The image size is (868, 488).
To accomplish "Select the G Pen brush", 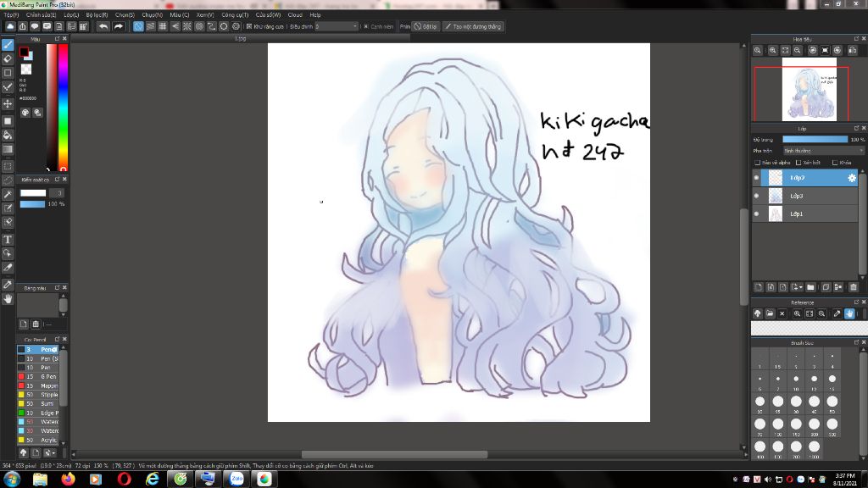I will tap(38, 377).
